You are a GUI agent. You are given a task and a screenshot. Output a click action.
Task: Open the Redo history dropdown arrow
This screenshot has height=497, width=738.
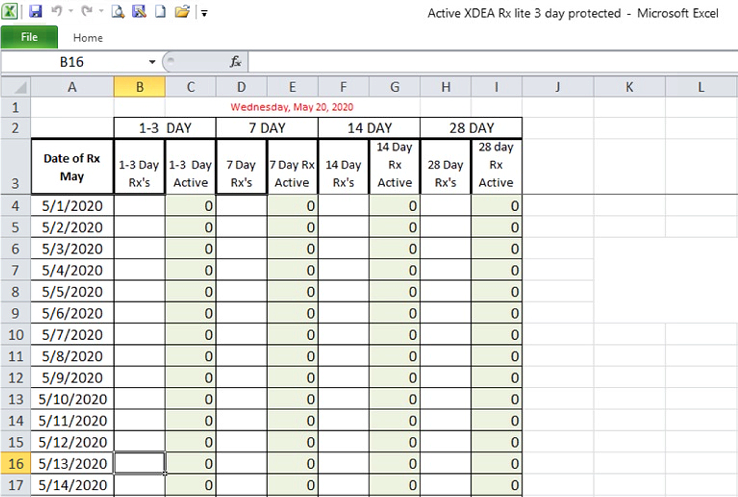tap(101, 11)
